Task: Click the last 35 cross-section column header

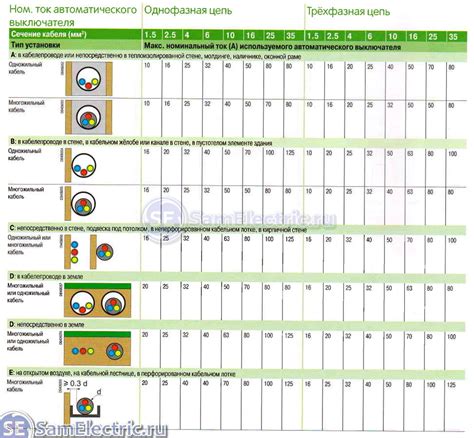Action: point(453,36)
